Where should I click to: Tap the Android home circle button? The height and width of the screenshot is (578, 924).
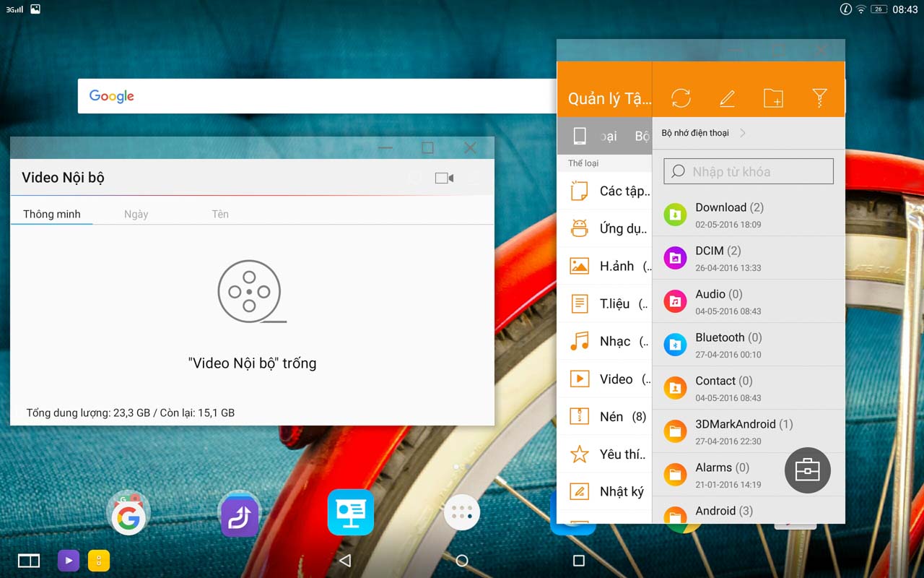462,560
